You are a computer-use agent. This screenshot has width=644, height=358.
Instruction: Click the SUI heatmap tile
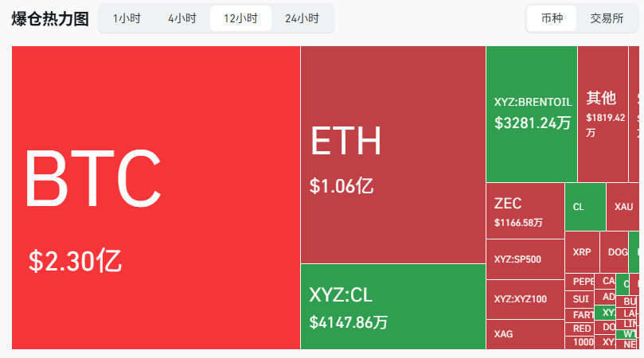coord(581,299)
